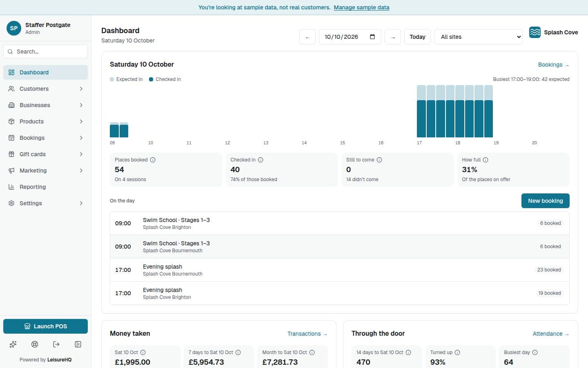Select Marketing in the sidebar
The image size is (588, 368).
pos(45,171)
